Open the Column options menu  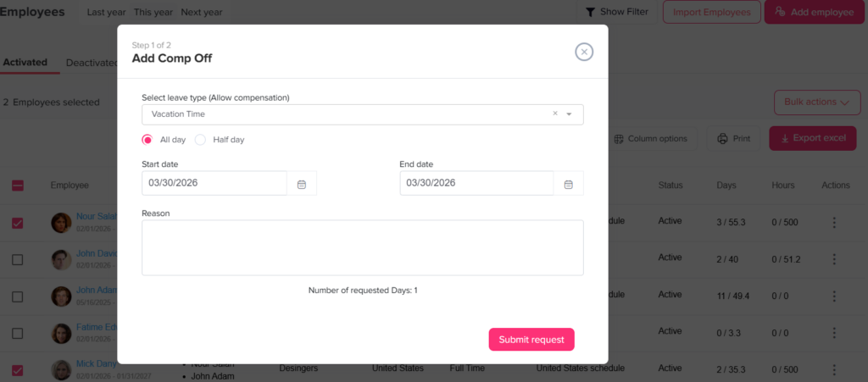pos(651,139)
